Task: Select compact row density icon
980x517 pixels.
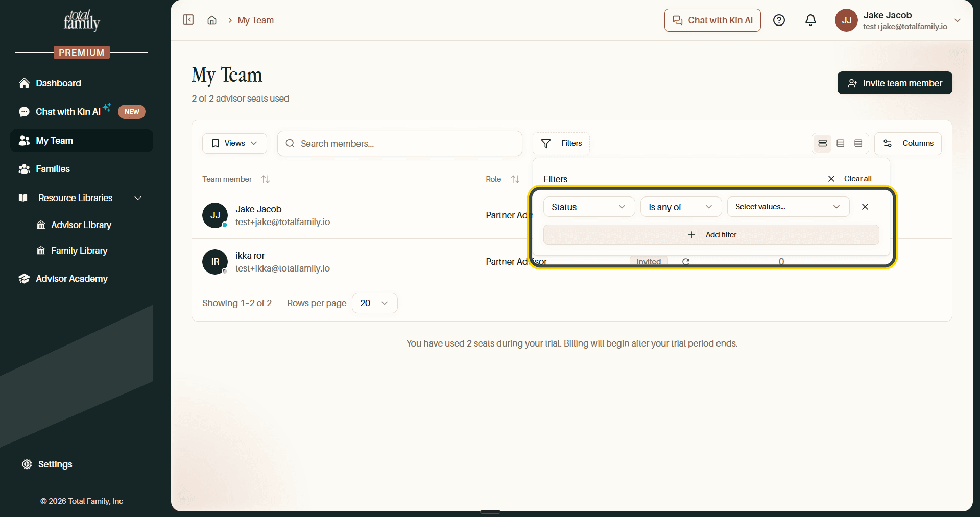Action: [858, 143]
